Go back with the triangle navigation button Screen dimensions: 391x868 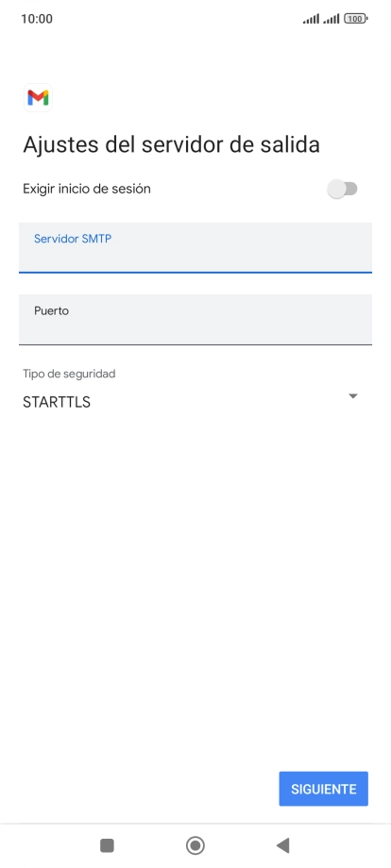tap(283, 845)
